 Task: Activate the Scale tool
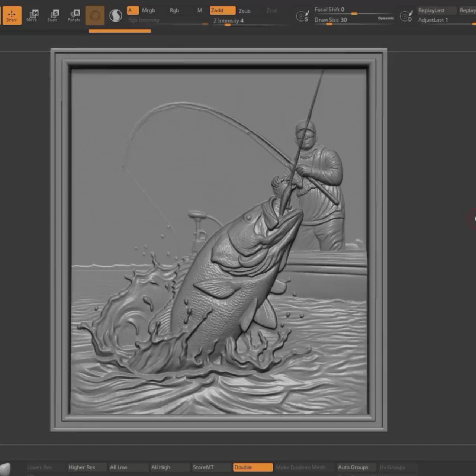click(x=53, y=15)
